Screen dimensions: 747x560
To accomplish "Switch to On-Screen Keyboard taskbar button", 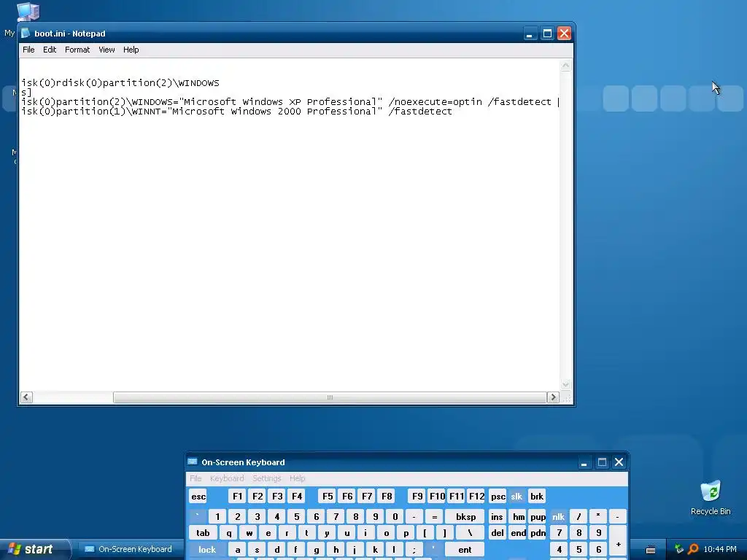I will click(x=129, y=549).
